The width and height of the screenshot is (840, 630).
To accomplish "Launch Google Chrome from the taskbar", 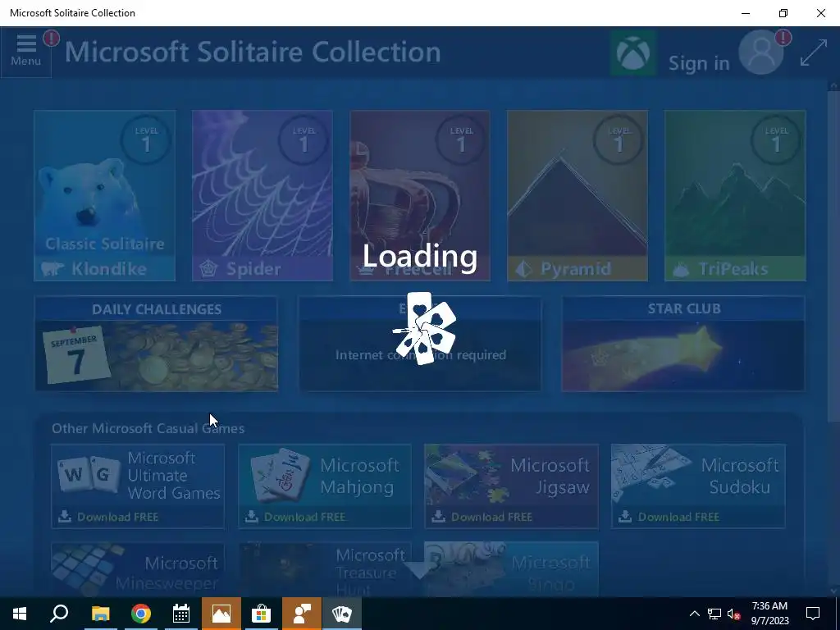I will pos(141,614).
